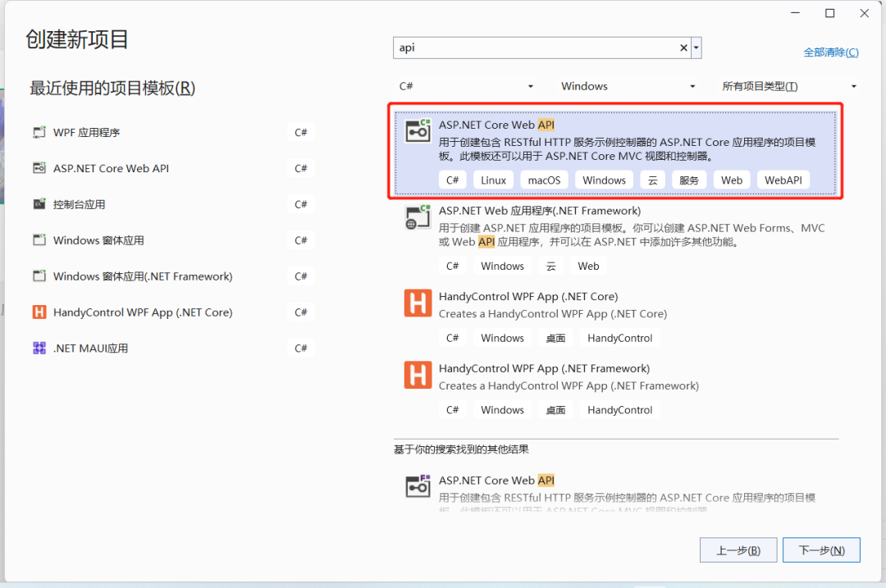Click the .NET MAUI应用 template icon
Screen dimensions: 886x588
tap(39, 348)
